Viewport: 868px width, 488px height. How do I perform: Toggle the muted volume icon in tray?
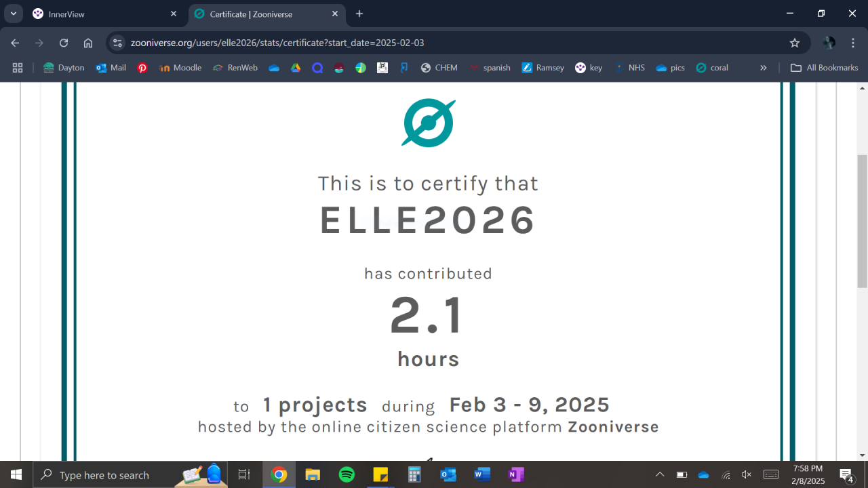point(747,474)
